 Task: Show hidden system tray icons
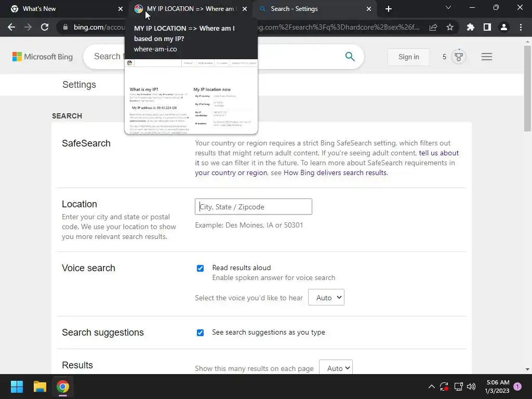tap(431, 387)
